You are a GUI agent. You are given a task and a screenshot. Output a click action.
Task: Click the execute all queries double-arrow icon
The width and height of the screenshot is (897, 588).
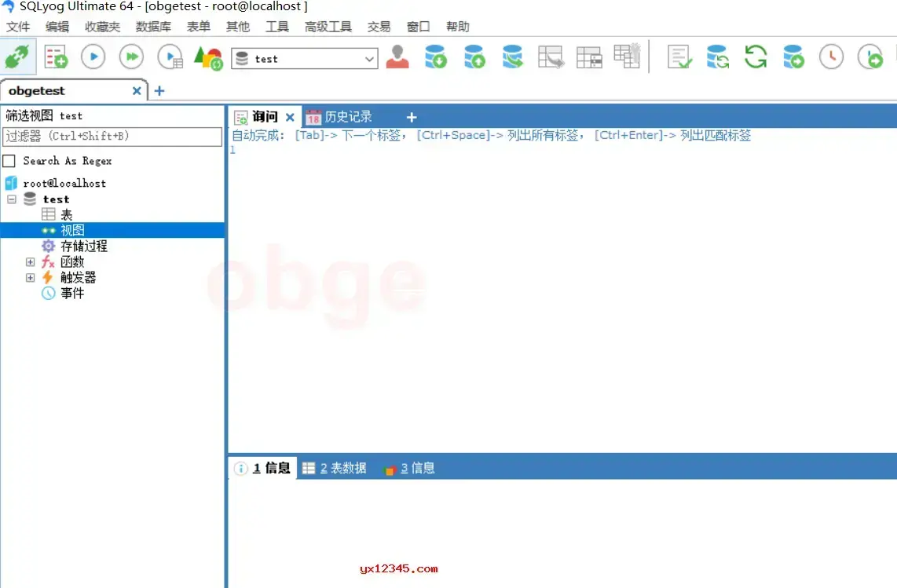pos(132,57)
